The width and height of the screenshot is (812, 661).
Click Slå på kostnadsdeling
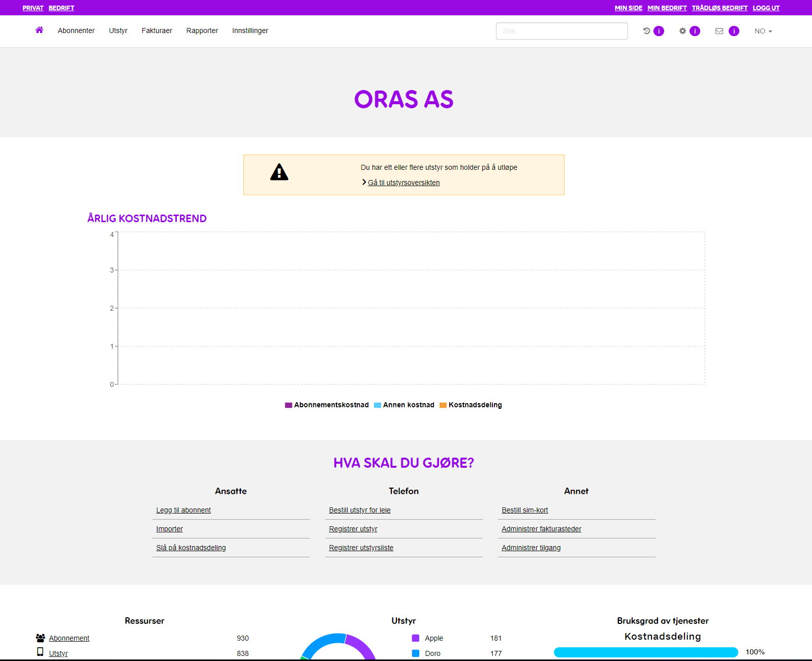click(x=191, y=548)
